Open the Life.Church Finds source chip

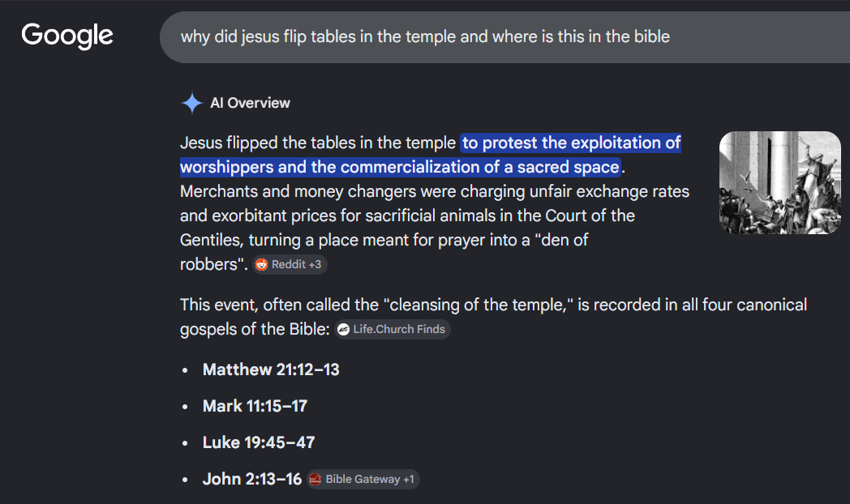coord(392,330)
